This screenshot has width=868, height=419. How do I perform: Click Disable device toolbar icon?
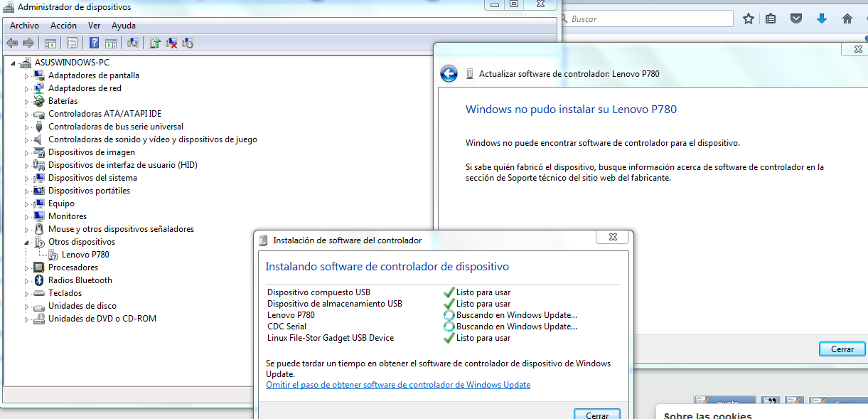tap(188, 43)
